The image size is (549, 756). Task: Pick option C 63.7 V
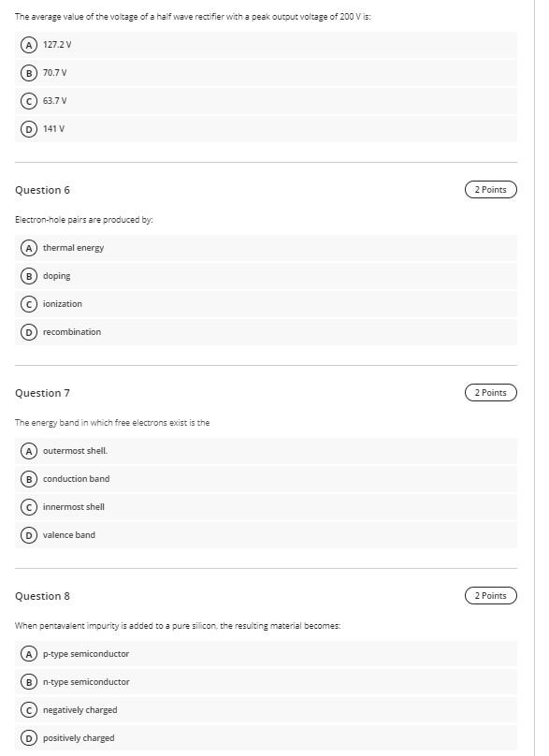point(266,101)
